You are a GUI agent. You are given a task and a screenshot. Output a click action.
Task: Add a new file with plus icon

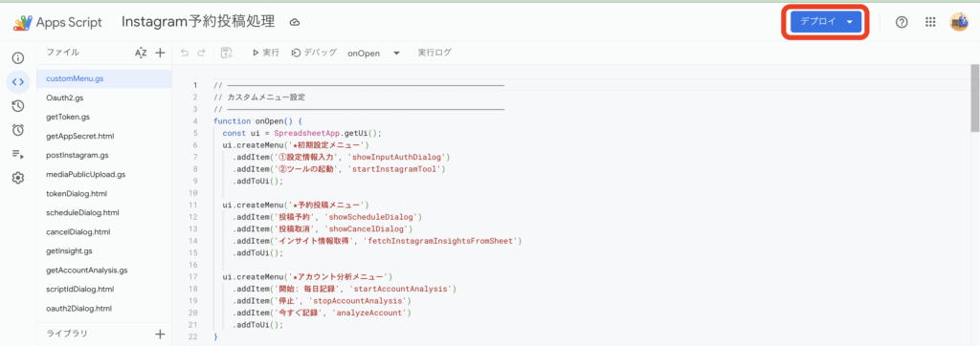160,54
